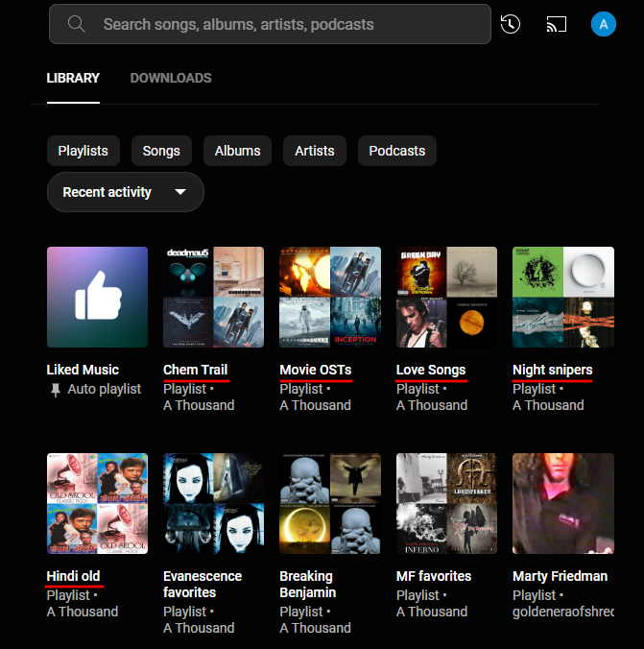
Task: Open the account avatar menu
Action: point(604,24)
